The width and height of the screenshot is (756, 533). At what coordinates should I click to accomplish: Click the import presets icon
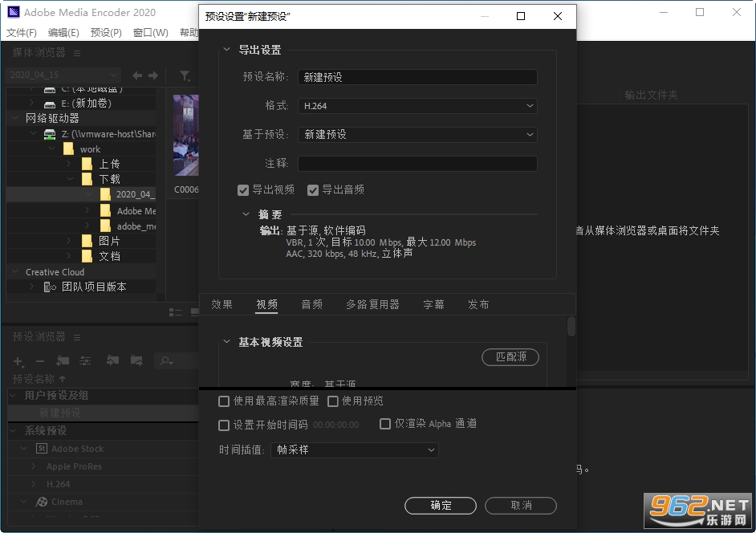pyautogui.click(x=113, y=360)
